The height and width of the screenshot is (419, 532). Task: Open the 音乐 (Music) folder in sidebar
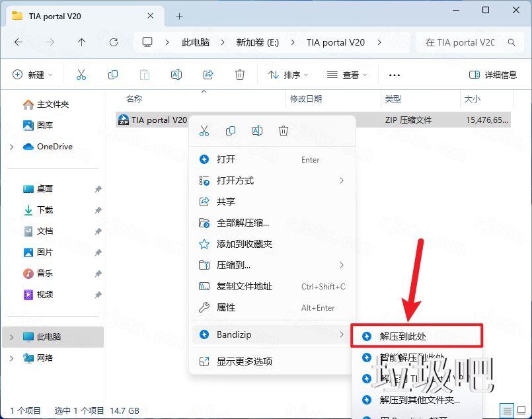coord(44,273)
